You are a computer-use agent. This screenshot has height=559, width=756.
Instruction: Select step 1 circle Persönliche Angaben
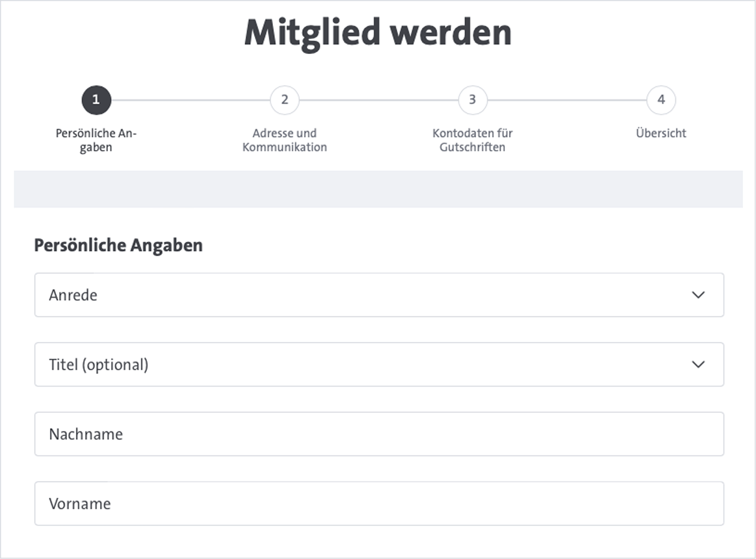click(96, 100)
